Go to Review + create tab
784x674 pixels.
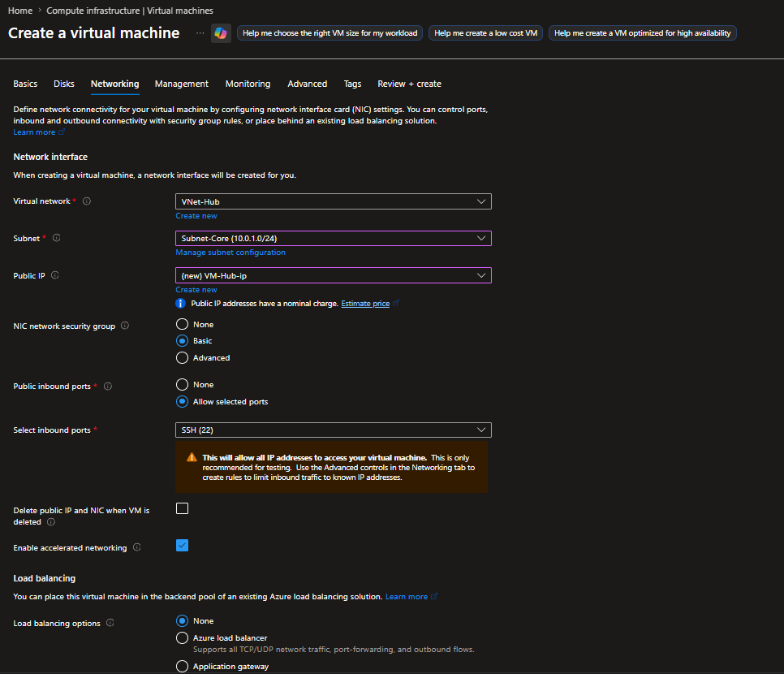(410, 84)
